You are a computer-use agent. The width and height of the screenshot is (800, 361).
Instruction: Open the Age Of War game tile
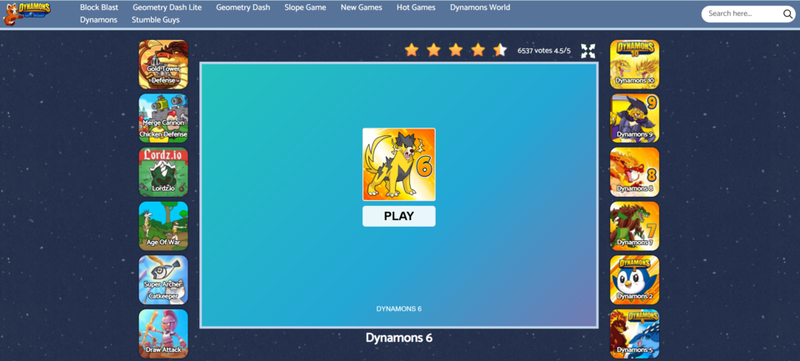163,226
